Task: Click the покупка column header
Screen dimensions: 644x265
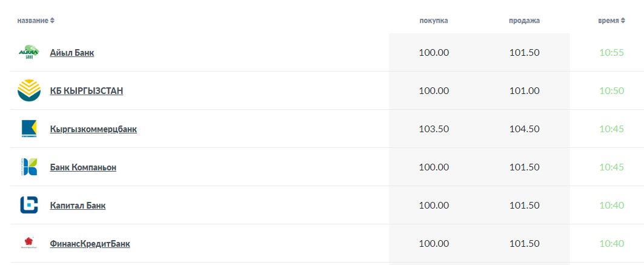Action: pyautogui.click(x=434, y=21)
